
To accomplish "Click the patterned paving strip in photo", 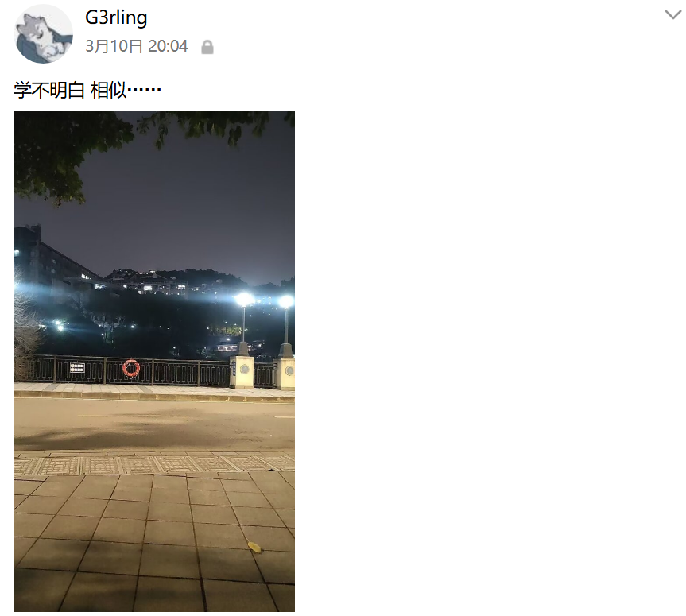I will point(154,465).
